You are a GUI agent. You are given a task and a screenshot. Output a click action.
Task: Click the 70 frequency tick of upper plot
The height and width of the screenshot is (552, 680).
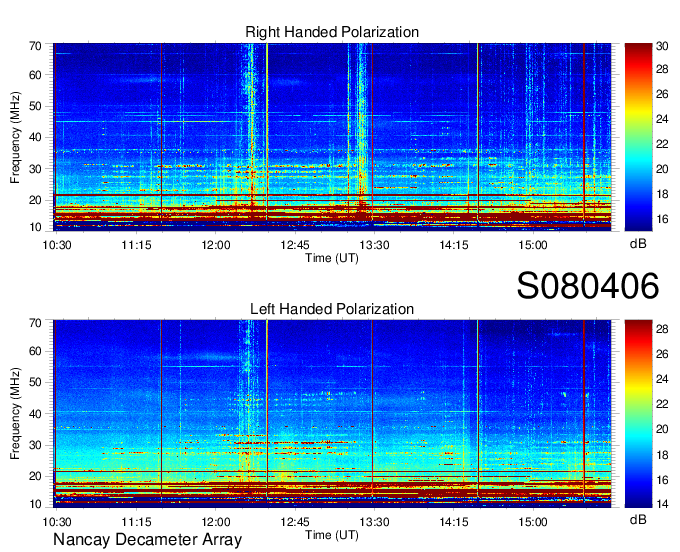(x=35, y=46)
